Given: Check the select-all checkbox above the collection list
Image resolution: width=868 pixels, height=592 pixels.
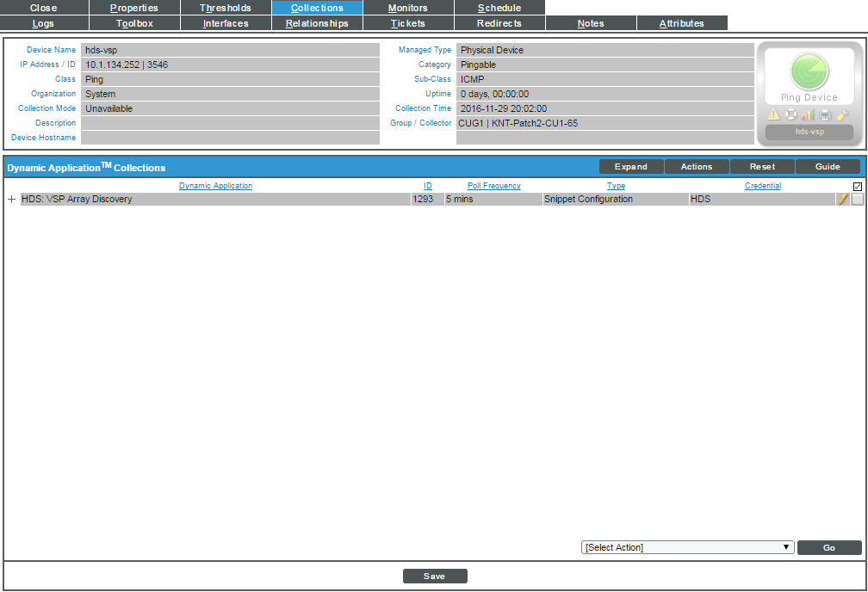Looking at the screenshot, I should 858,185.
